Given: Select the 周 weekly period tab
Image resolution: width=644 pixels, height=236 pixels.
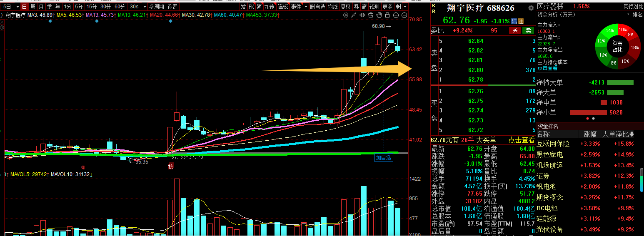Looking at the screenshot, I should coord(32,7).
